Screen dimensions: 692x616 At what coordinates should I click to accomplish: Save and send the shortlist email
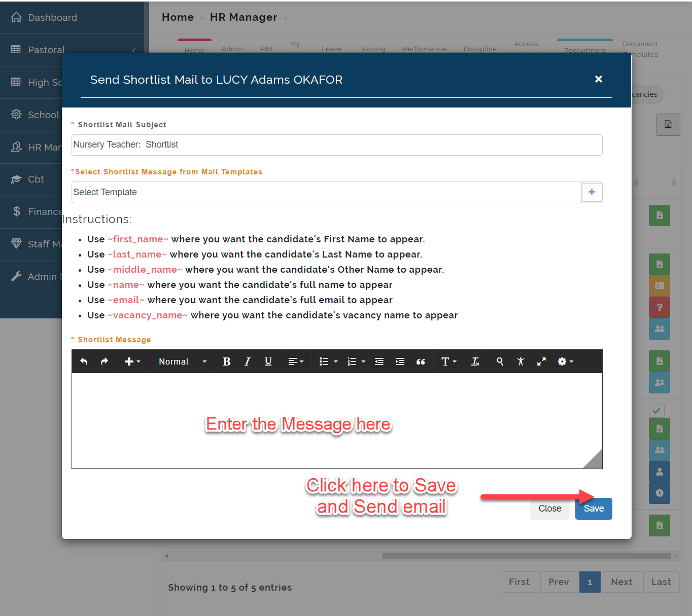tap(594, 509)
